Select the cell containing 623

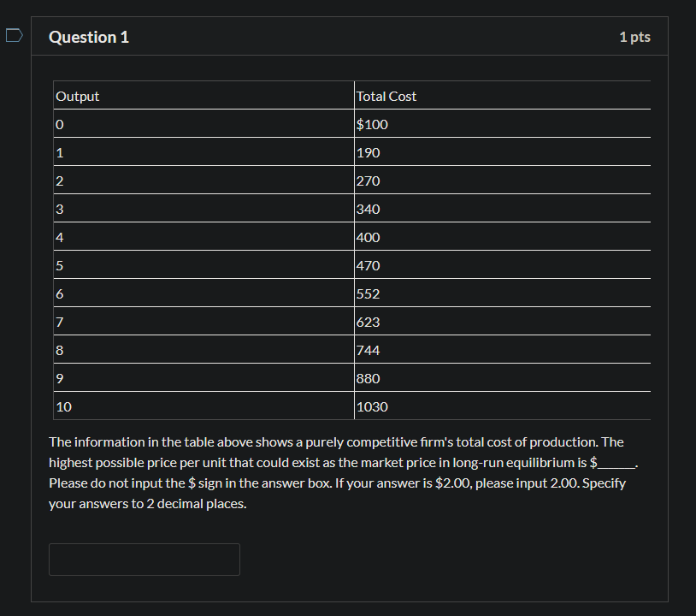pyautogui.click(x=366, y=322)
